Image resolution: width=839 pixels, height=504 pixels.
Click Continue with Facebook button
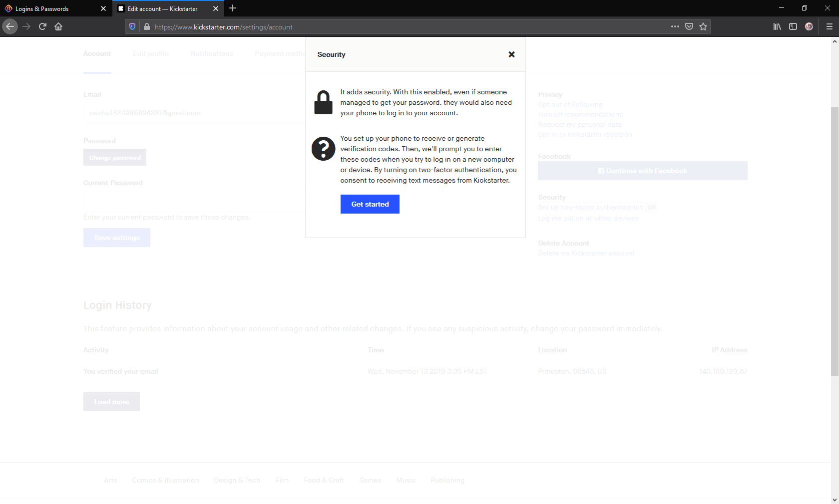coord(643,171)
